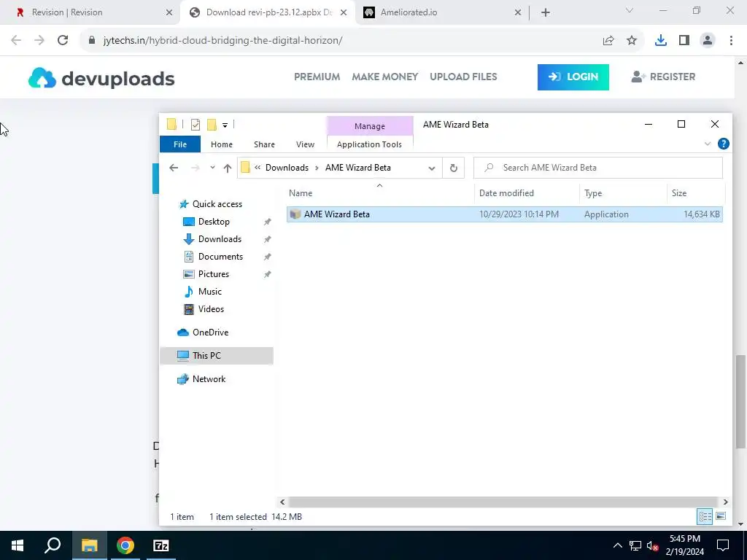Open Downloads in the navigation pane
This screenshot has width=747, height=560.
(x=220, y=239)
